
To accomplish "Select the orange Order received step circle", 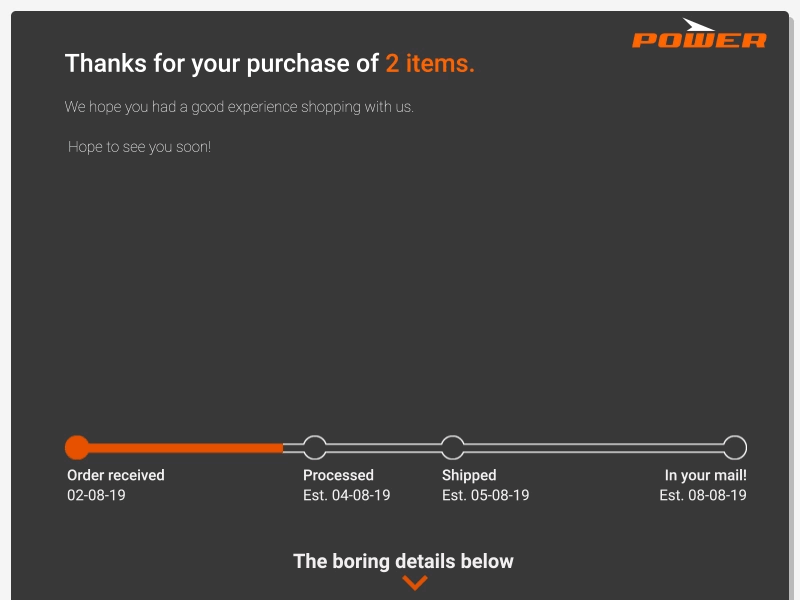I will tap(77, 447).
